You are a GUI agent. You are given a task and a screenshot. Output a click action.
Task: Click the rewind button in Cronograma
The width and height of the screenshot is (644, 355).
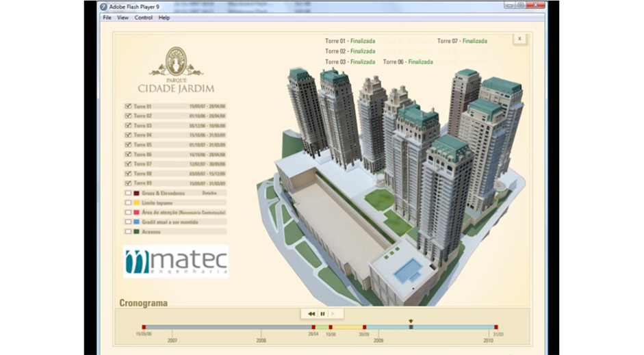pyautogui.click(x=311, y=313)
